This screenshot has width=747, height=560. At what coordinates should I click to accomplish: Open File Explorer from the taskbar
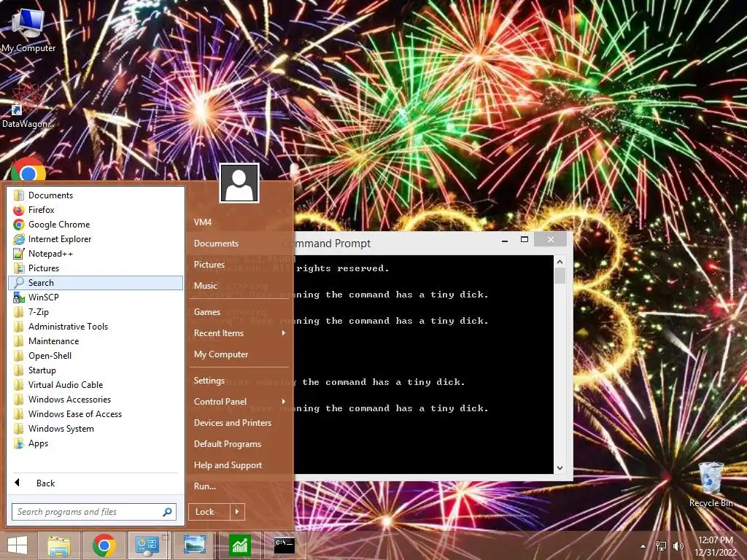pyautogui.click(x=59, y=545)
